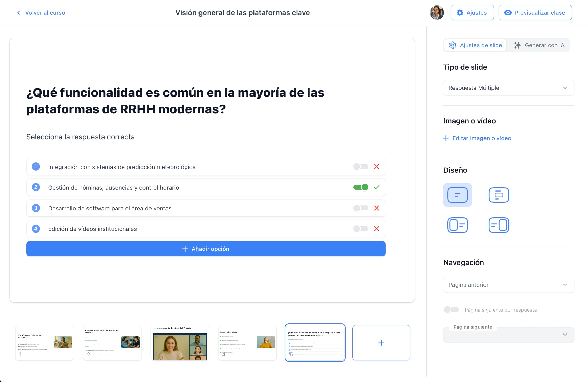This screenshot has width=588, height=382.
Task: Expand the Página siguiente selector
Action: coord(508,335)
